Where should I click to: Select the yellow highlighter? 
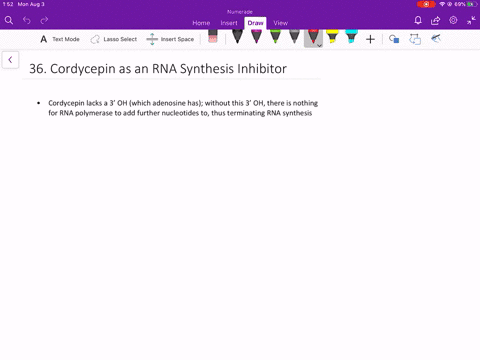pyautogui.click(x=332, y=36)
